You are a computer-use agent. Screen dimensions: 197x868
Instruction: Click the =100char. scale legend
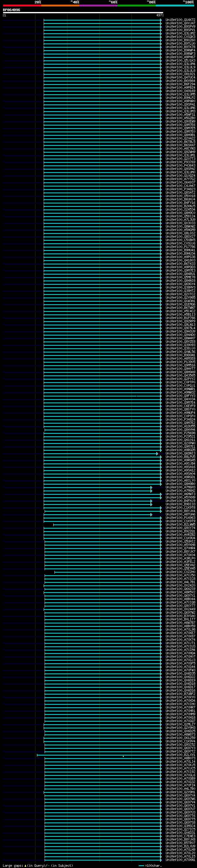click(150, 865)
